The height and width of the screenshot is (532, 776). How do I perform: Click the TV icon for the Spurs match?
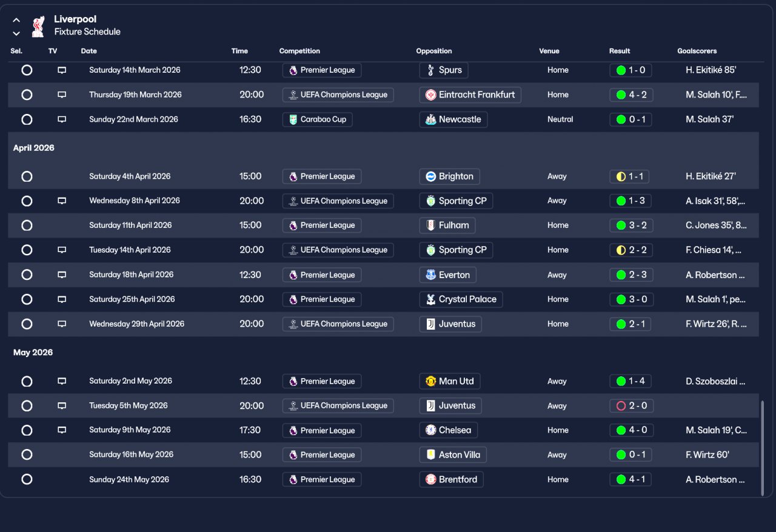(x=62, y=70)
